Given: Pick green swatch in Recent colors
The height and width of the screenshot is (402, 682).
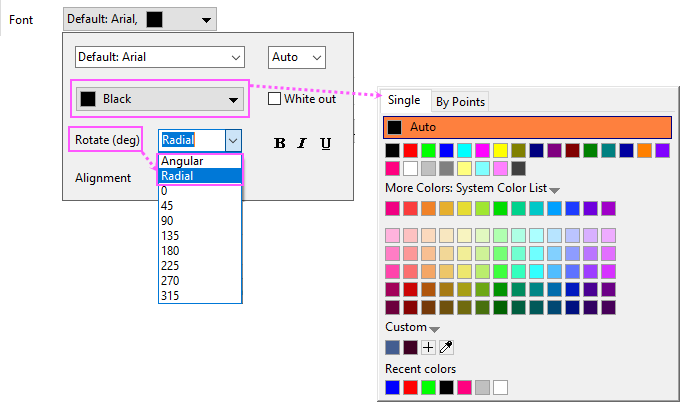Looking at the screenshot, I should click(428, 387).
